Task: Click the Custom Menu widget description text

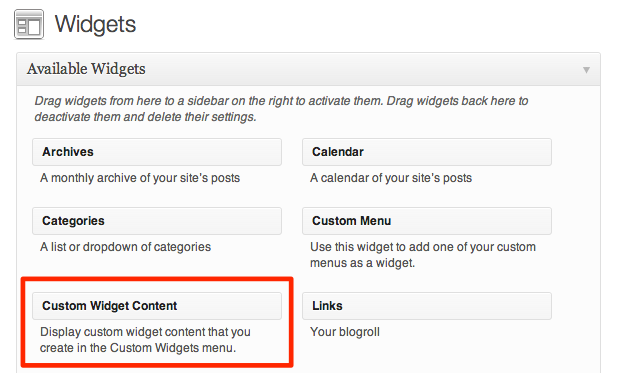Action: (x=423, y=255)
